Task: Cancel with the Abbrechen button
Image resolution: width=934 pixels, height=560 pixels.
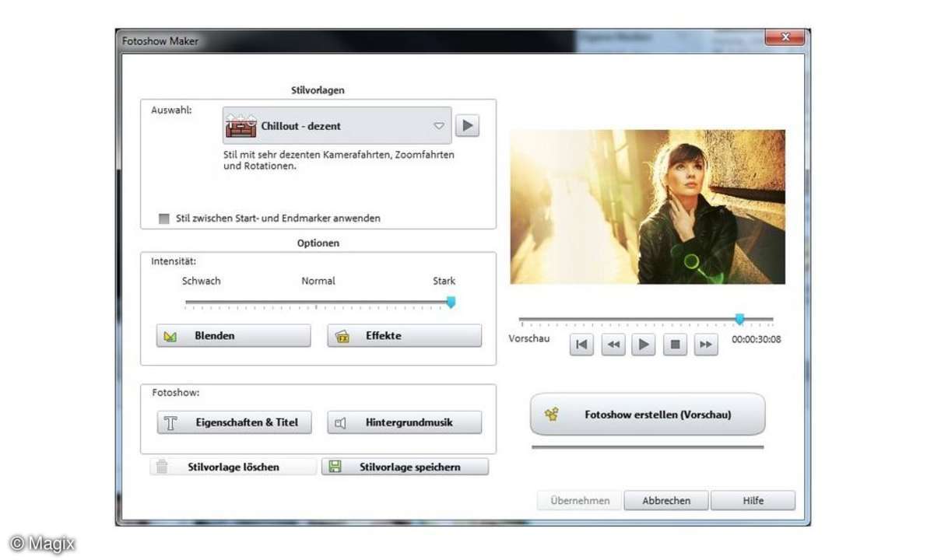Action: point(666,500)
